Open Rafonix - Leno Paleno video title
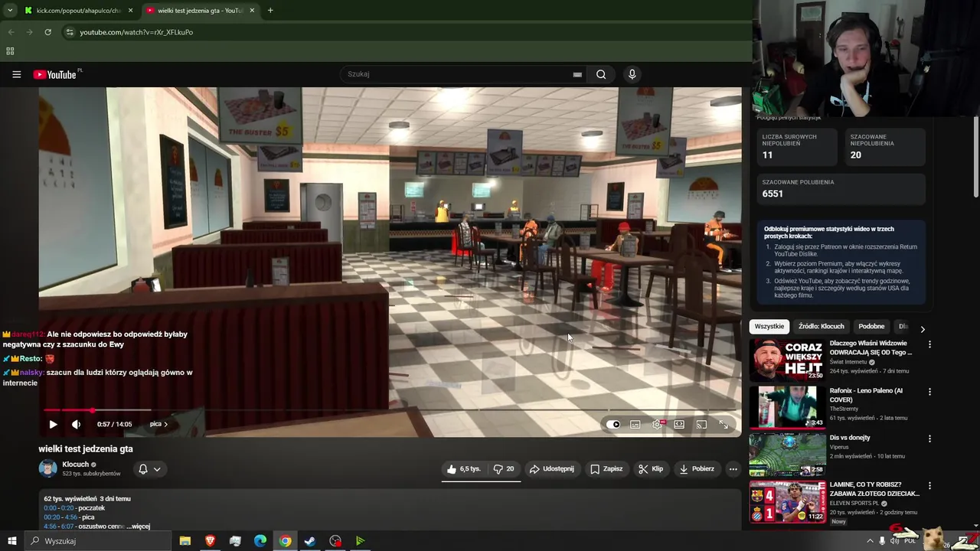Screen dimensions: 980x551 coord(866,395)
